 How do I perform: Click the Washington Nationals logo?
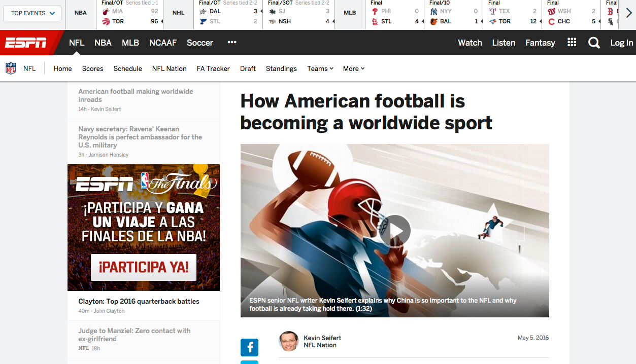(551, 11)
